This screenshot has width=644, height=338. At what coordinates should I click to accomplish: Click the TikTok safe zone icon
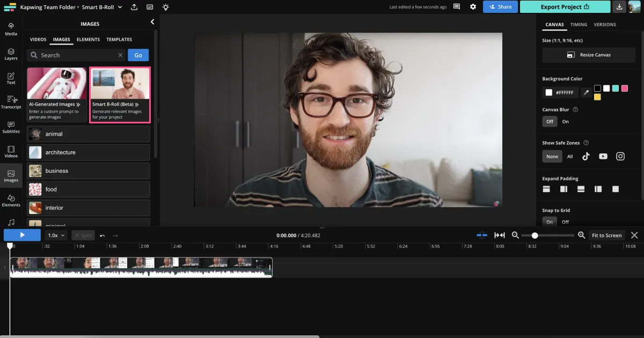(x=586, y=156)
